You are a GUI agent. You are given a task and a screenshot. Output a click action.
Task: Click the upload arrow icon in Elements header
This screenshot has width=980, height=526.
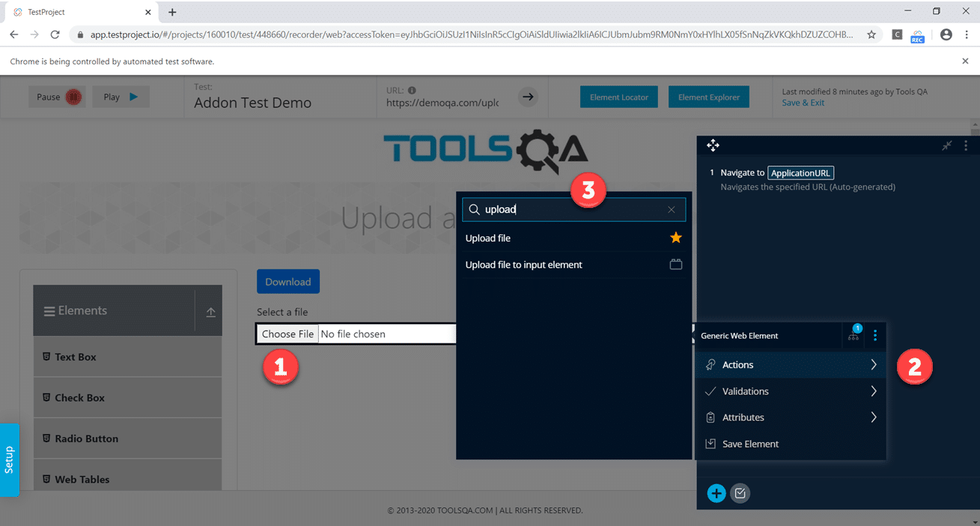pos(210,312)
